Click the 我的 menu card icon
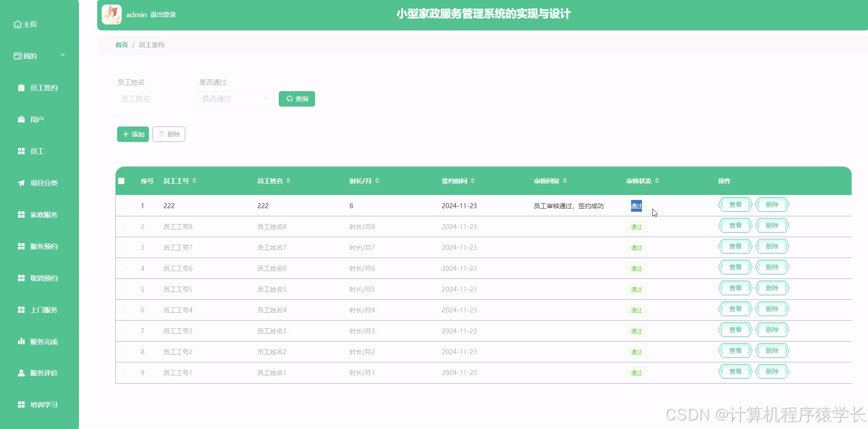Viewport: 868px width, 429px height. tap(18, 56)
